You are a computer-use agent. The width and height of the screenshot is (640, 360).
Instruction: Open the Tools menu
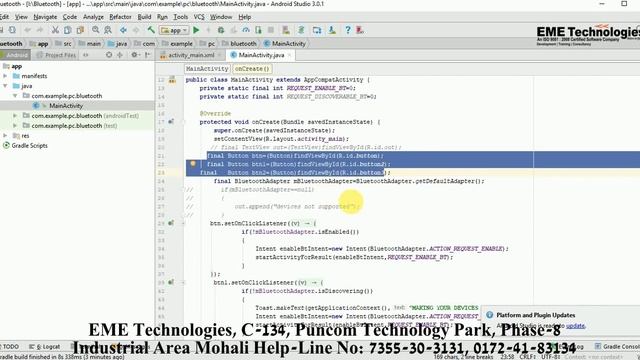180,17
